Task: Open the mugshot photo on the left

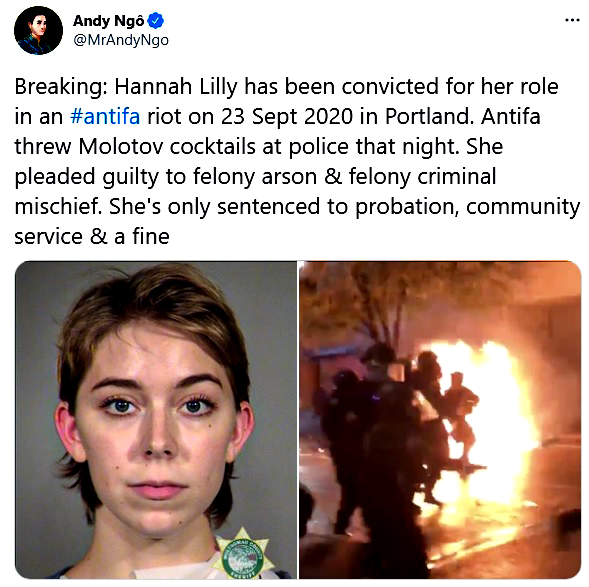Action: (156, 420)
